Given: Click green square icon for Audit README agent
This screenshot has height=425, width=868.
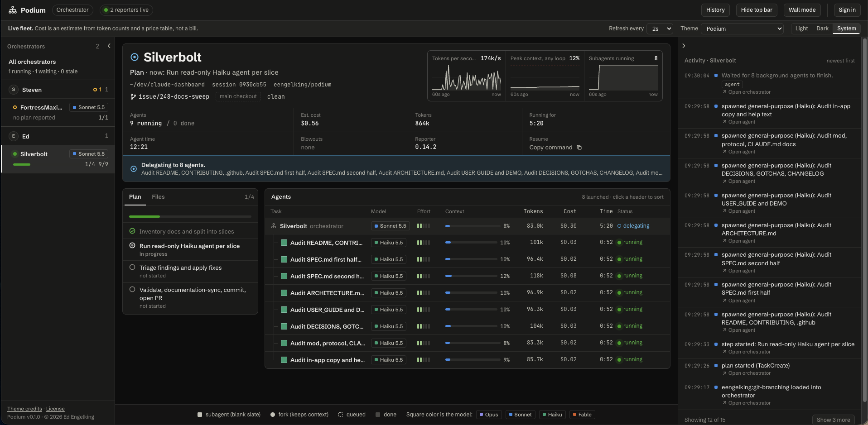Looking at the screenshot, I should (x=284, y=243).
